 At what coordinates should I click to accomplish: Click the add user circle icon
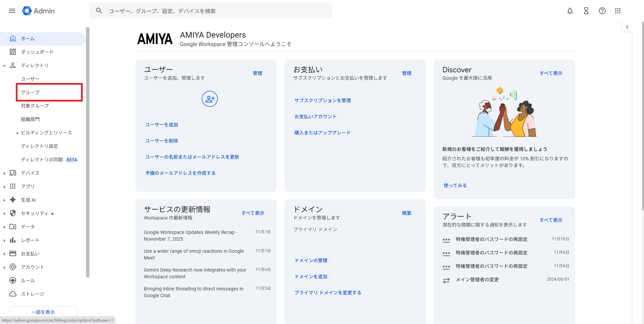click(x=210, y=99)
